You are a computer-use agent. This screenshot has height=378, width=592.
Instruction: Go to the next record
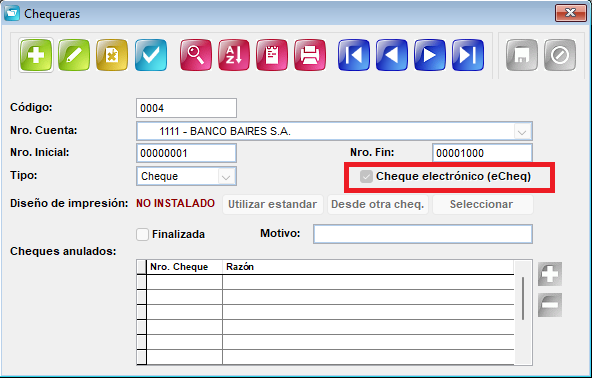click(x=430, y=55)
